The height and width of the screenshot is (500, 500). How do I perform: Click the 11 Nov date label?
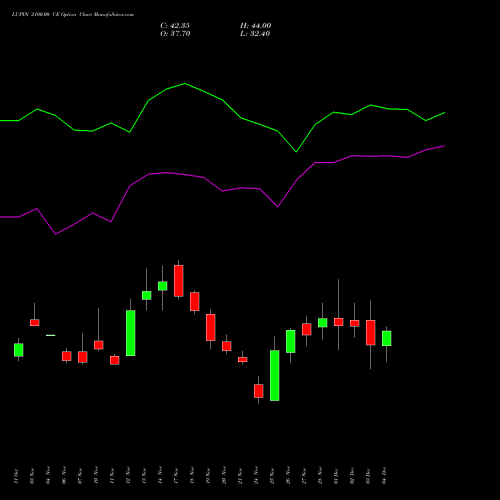coord(112,476)
